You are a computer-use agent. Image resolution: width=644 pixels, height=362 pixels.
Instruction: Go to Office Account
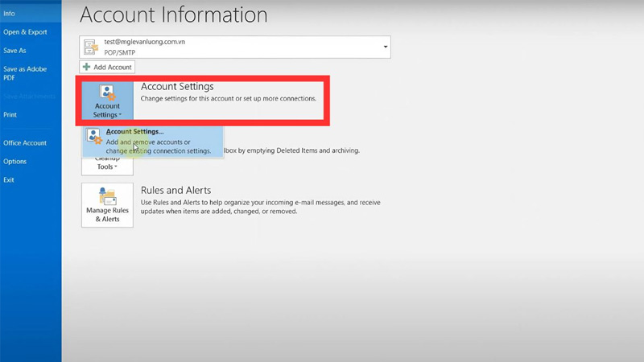tap(25, 143)
